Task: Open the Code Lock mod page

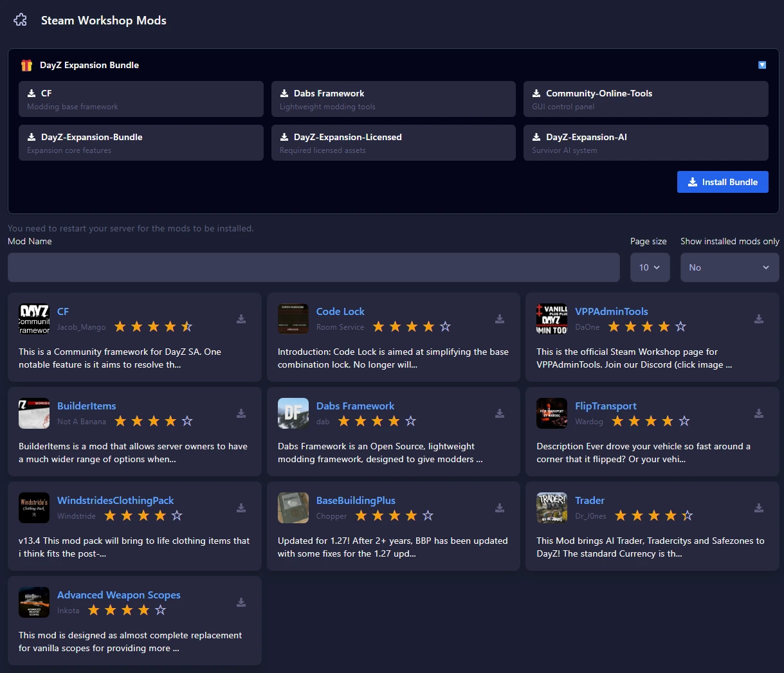Action: (340, 311)
